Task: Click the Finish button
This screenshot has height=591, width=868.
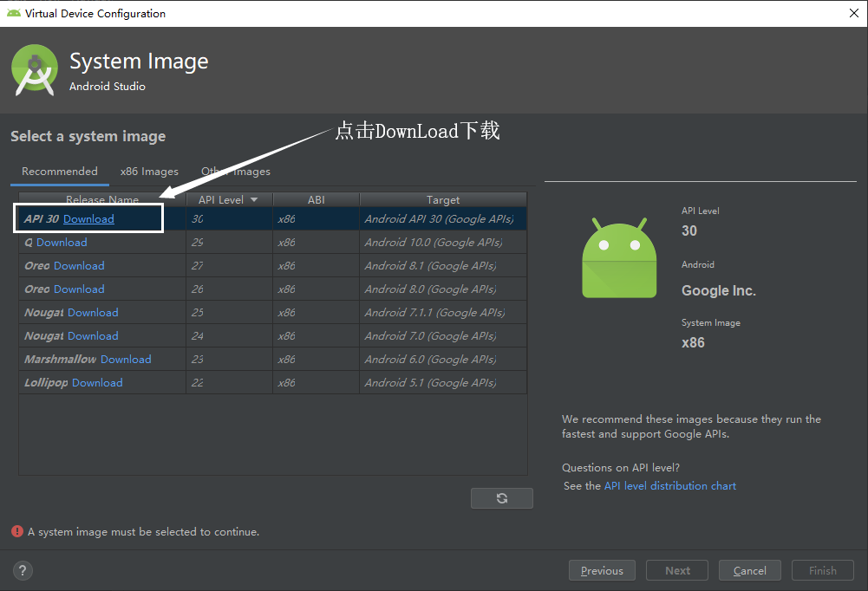Action: click(823, 570)
